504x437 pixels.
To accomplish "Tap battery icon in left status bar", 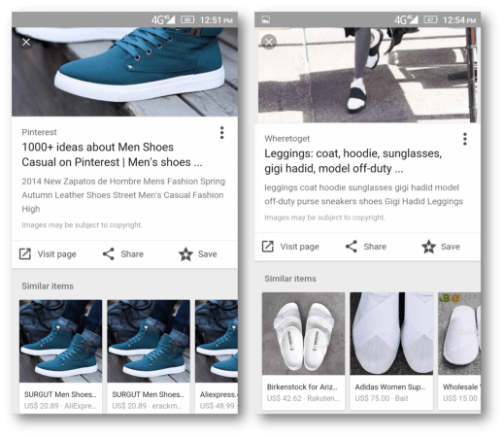I will click(x=187, y=19).
